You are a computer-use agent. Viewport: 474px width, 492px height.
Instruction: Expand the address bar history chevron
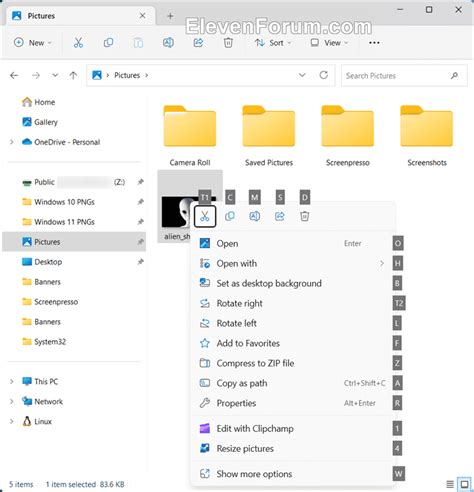(x=302, y=75)
